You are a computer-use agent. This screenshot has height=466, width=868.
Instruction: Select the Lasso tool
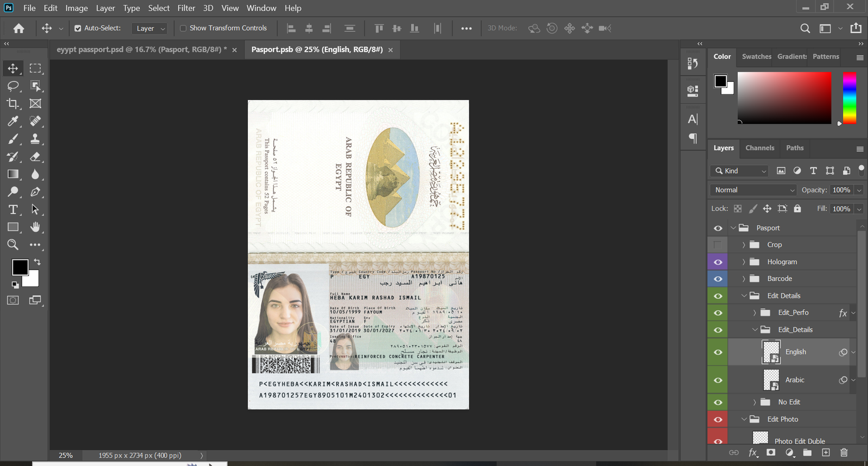tap(13, 86)
